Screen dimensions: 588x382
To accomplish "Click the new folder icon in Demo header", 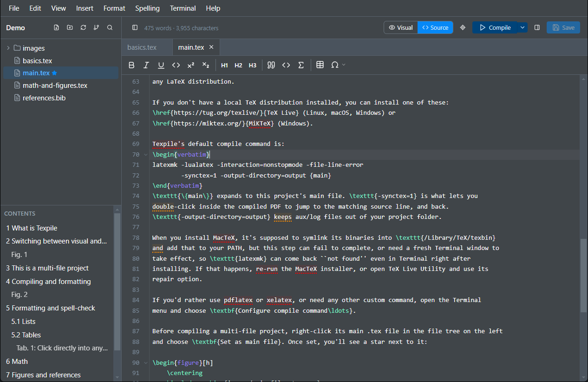I will click(70, 28).
